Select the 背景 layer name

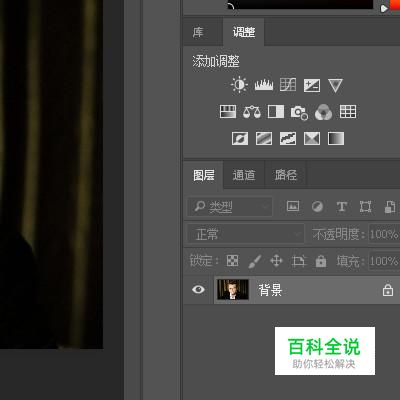click(x=270, y=290)
